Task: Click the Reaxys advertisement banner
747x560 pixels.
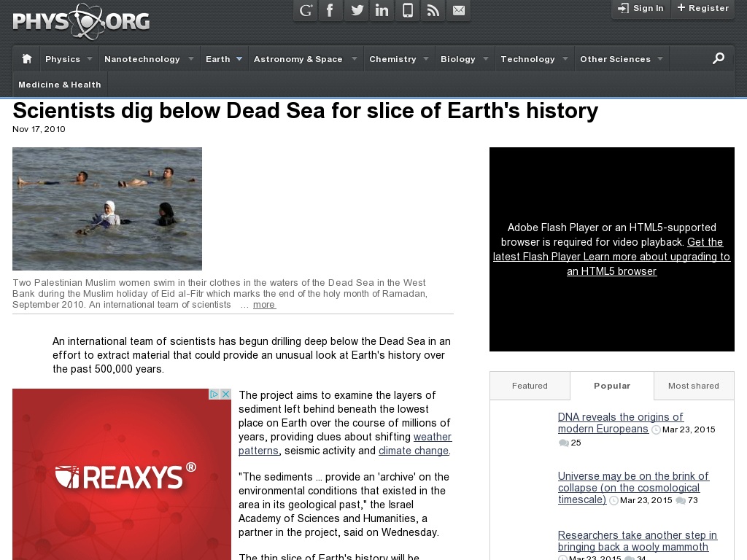Action: [122, 474]
